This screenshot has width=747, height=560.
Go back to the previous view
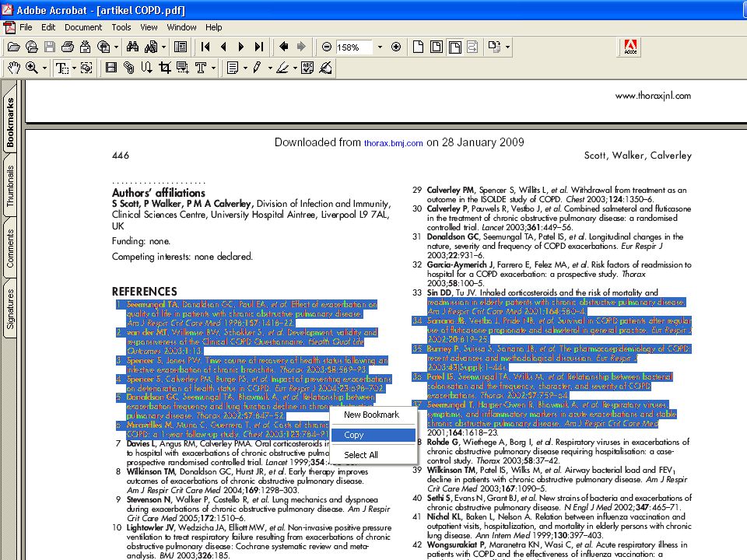(284, 47)
